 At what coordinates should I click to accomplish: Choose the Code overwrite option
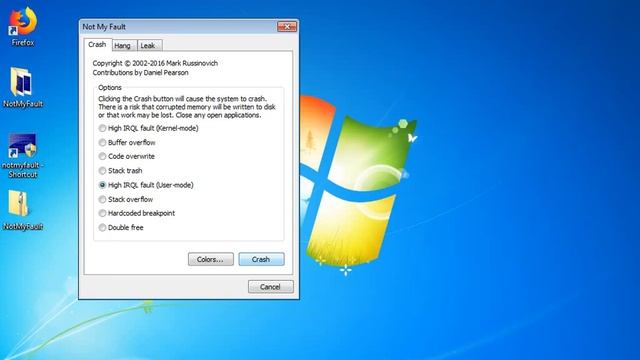[127, 156]
